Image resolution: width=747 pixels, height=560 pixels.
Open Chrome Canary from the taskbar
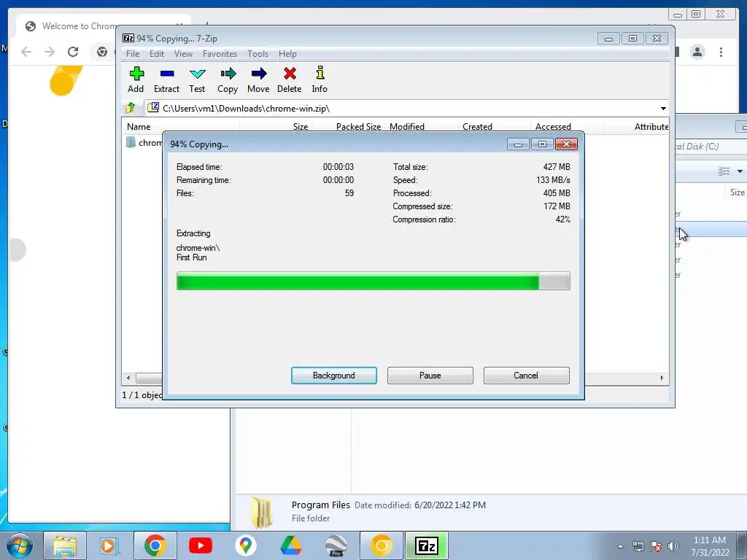click(x=381, y=545)
